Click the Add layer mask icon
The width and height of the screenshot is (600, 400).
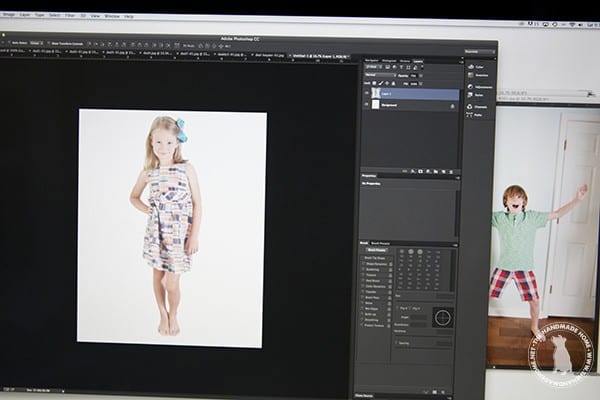pyautogui.click(x=420, y=171)
